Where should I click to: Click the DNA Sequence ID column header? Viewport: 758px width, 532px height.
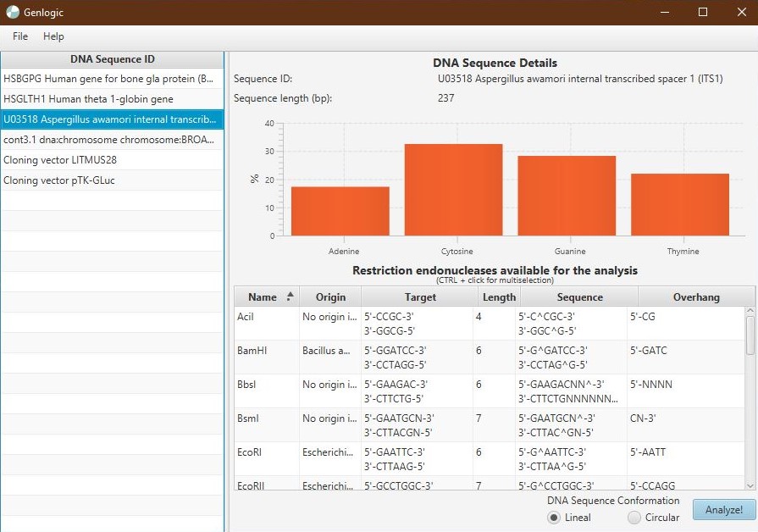[112, 59]
